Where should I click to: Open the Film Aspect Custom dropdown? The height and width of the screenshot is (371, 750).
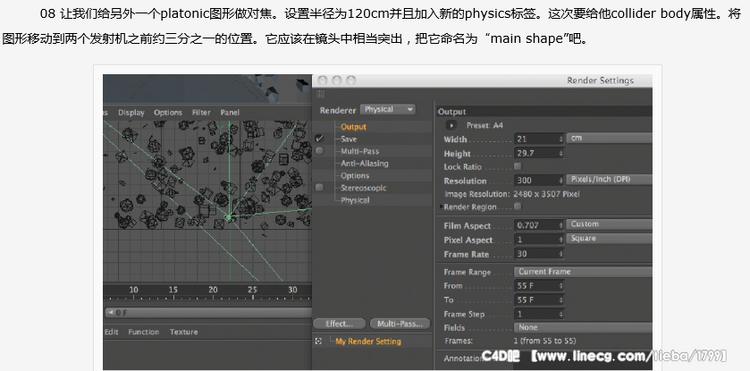pos(609,224)
